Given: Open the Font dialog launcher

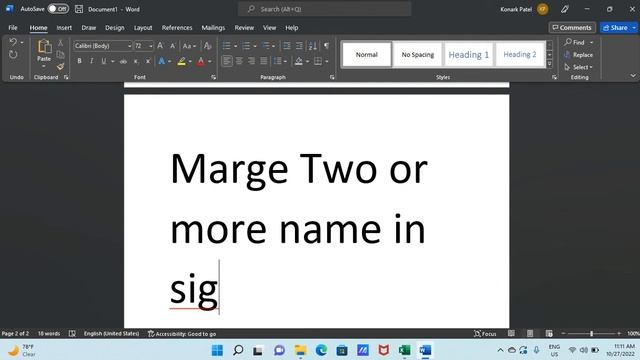Looking at the screenshot, I should coord(213,77).
